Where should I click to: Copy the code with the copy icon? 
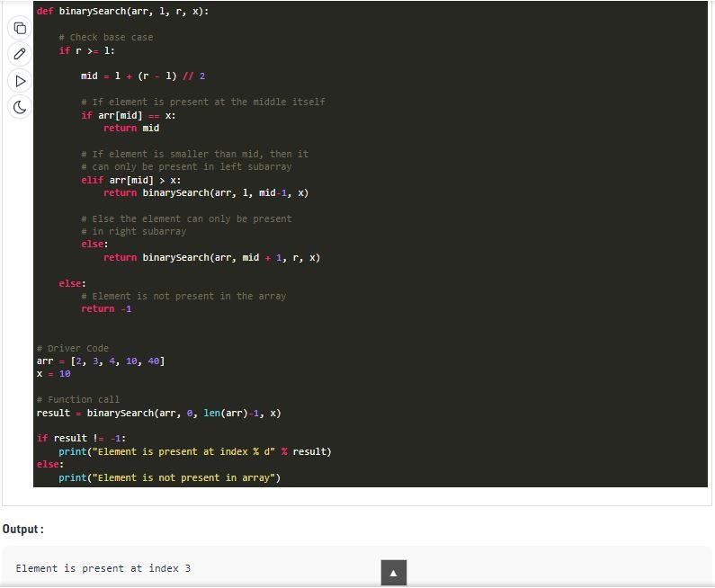coord(20,28)
